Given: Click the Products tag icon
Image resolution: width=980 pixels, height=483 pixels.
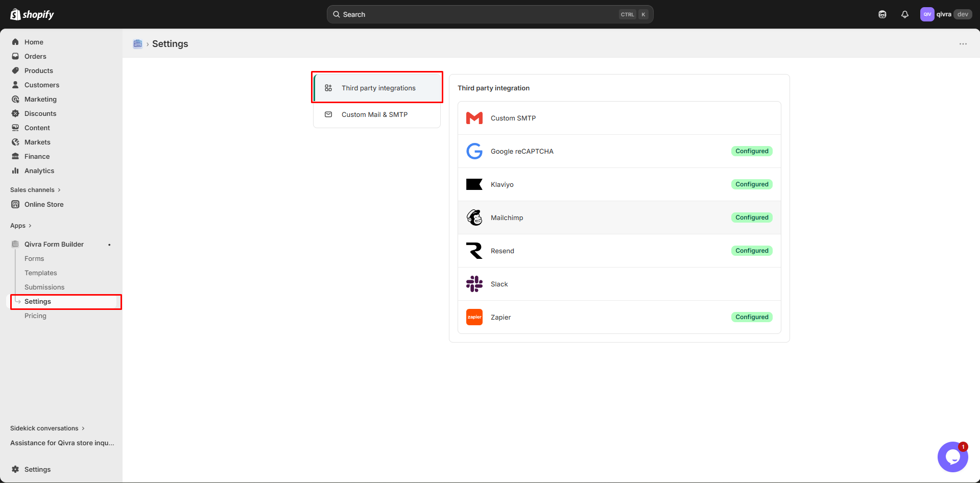Looking at the screenshot, I should (x=15, y=70).
